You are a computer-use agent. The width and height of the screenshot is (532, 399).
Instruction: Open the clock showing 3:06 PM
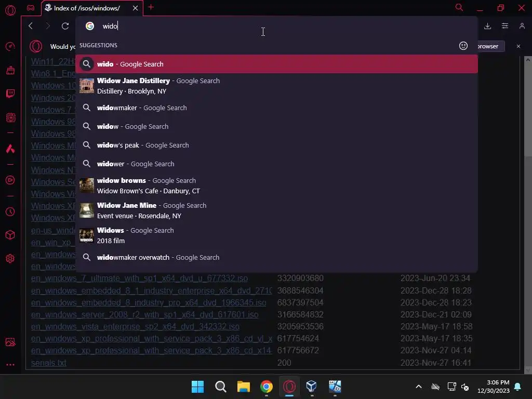pos(494,387)
